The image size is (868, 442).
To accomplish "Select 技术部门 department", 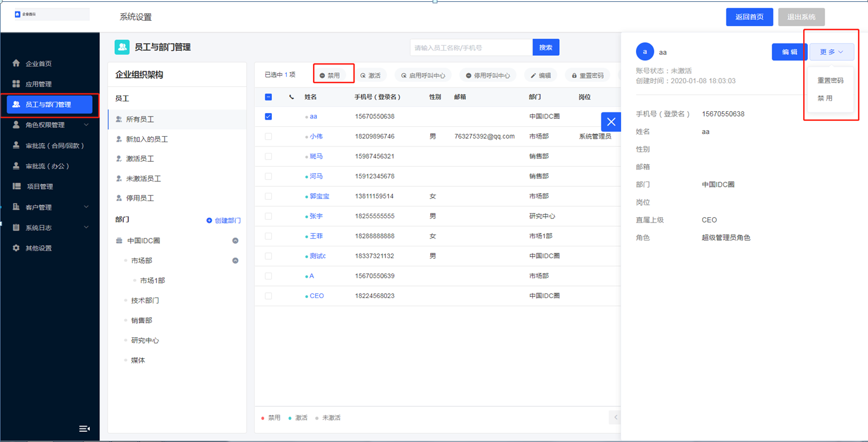I will [x=145, y=300].
